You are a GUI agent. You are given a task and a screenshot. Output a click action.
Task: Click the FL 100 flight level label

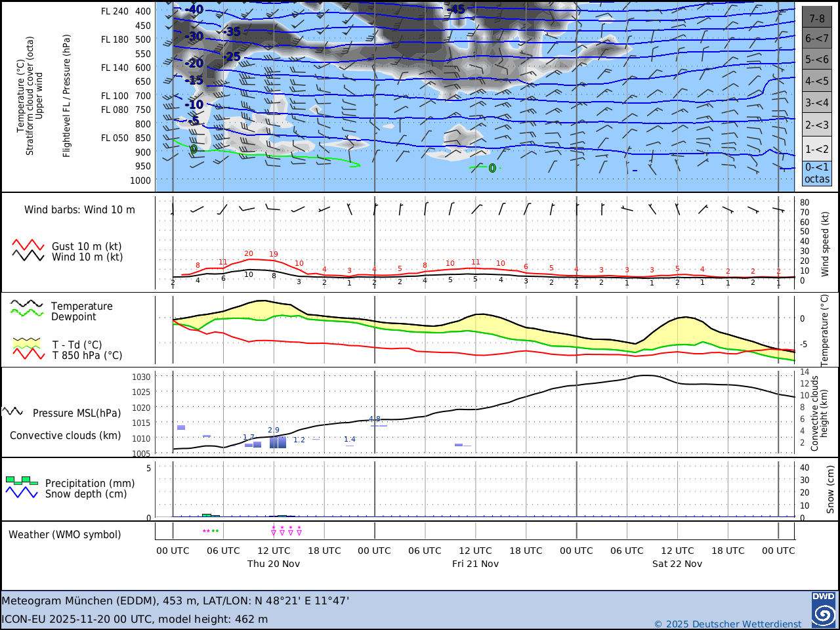pos(115,96)
